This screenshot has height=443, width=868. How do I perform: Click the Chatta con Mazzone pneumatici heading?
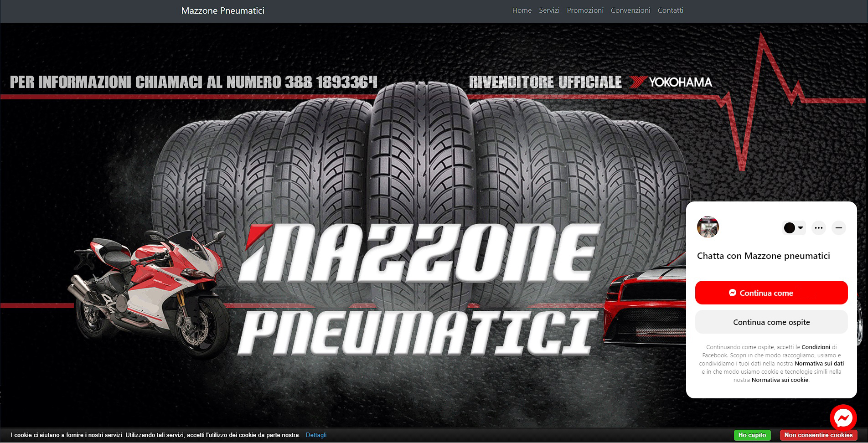point(763,256)
